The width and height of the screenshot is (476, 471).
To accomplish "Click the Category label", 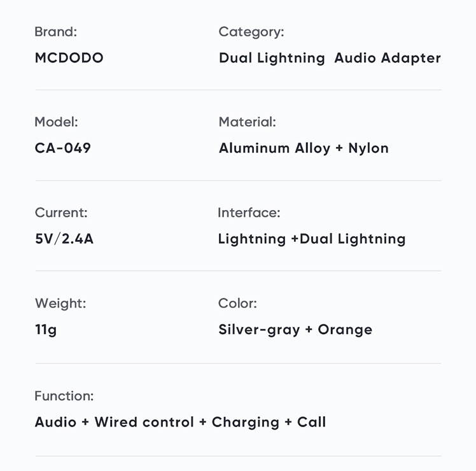I will click(251, 32).
